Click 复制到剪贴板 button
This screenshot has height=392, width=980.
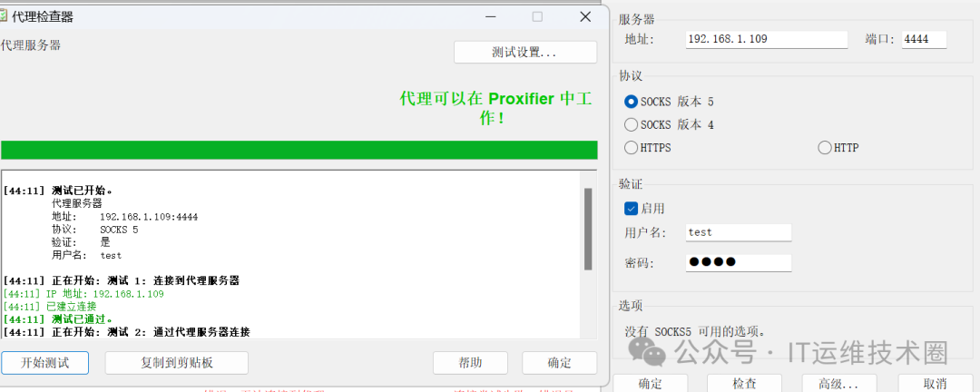[x=177, y=363]
